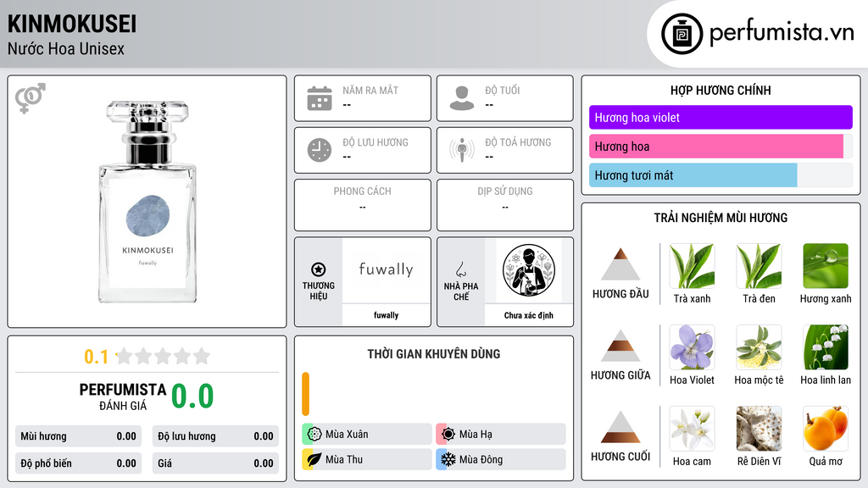Click the person icon for Độ tuổi
Viewport: 868px width, 488px height.
462,98
